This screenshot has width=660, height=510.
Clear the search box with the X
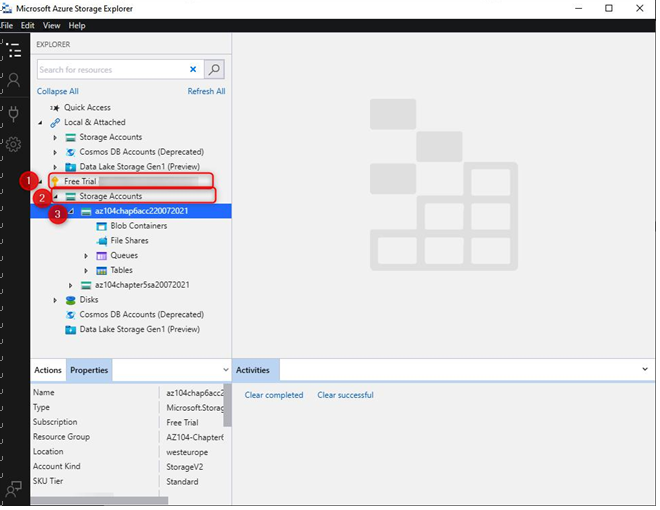pyautogui.click(x=193, y=69)
